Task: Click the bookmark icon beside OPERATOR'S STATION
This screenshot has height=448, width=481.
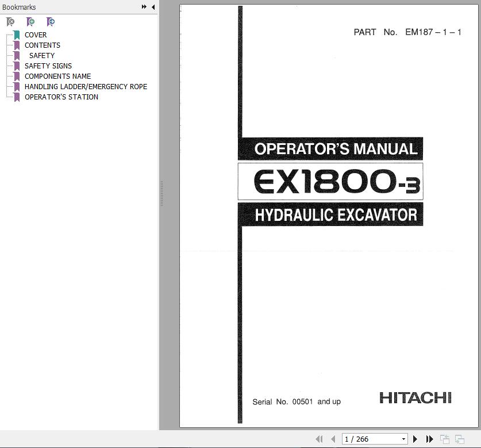Action: tap(17, 97)
